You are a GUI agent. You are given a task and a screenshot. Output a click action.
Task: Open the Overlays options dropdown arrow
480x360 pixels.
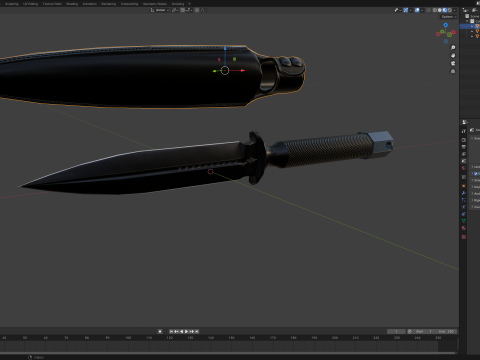click(422, 10)
